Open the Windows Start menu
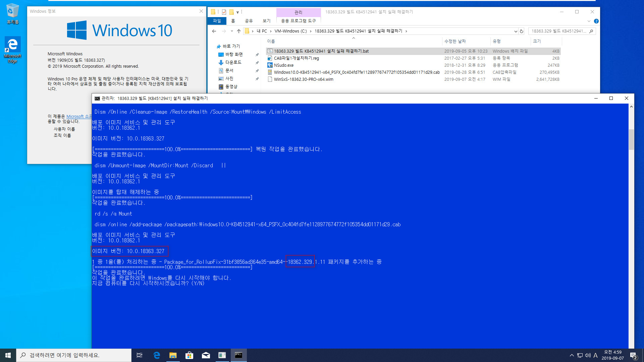Viewport: 644px width, 362px height. pyautogui.click(x=8, y=355)
